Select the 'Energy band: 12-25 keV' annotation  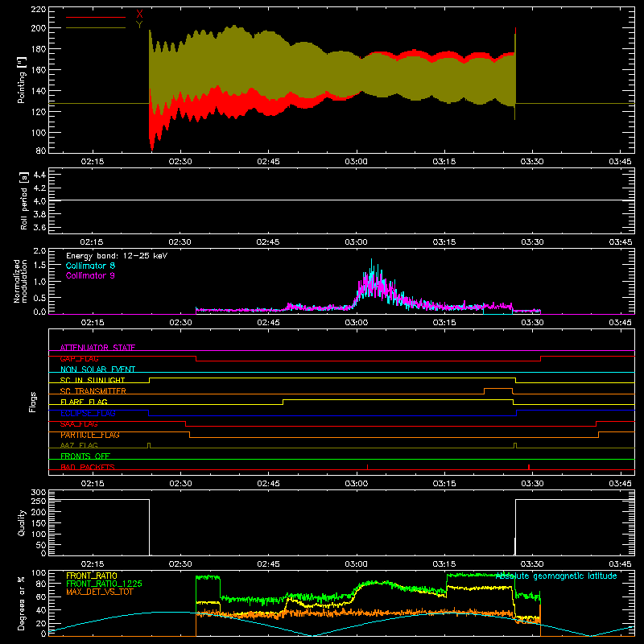tap(117, 256)
